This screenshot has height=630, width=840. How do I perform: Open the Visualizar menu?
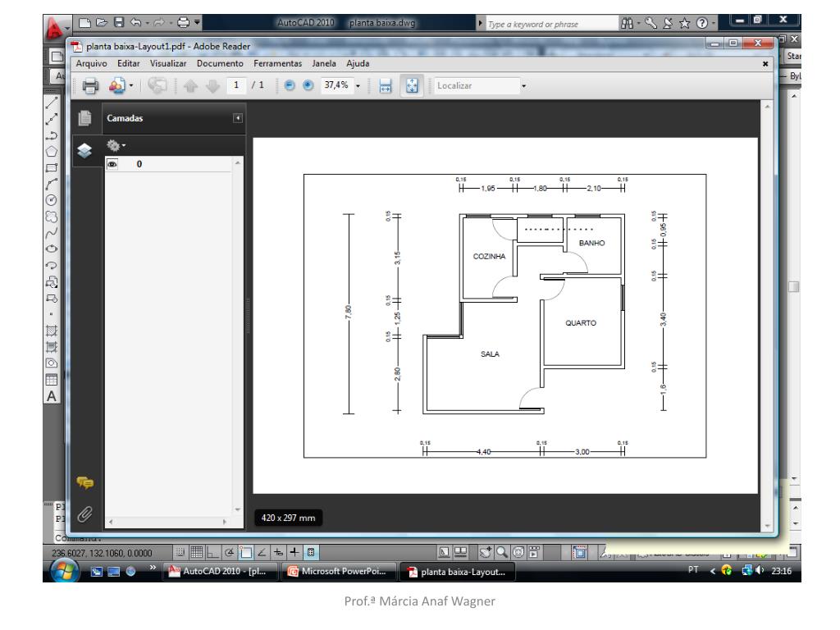[x=168, y=63]
